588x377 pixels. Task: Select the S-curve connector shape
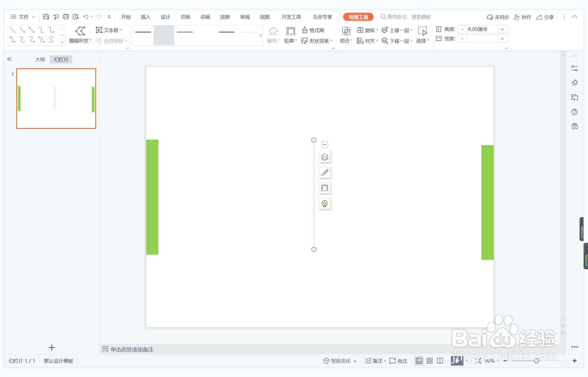click(x=51, y=40)
